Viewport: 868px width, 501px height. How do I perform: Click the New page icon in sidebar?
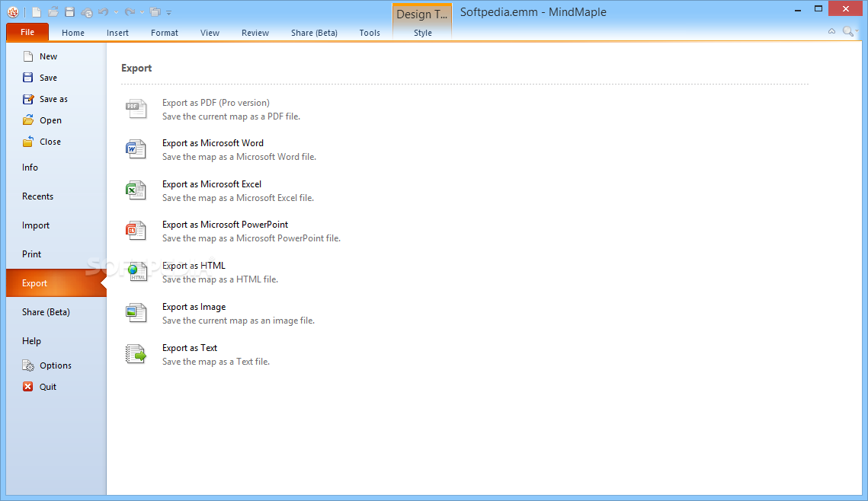27,56
